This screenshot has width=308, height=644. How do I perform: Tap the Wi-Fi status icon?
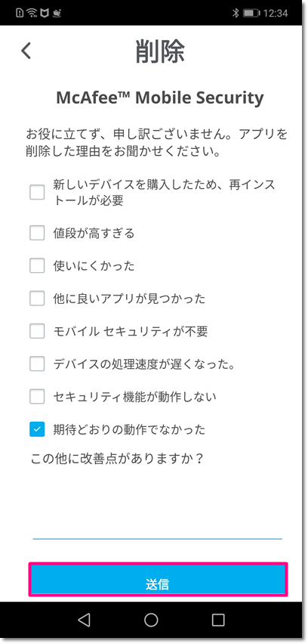click(32, 13)
